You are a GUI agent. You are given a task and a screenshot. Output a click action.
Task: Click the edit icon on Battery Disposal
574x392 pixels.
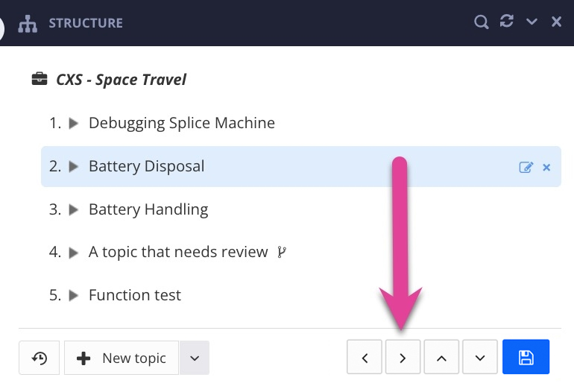pos(526,167)
